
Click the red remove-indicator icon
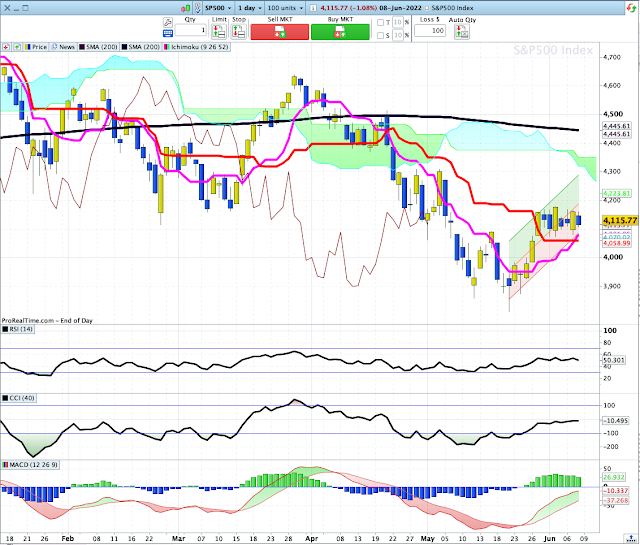(6, 47)
